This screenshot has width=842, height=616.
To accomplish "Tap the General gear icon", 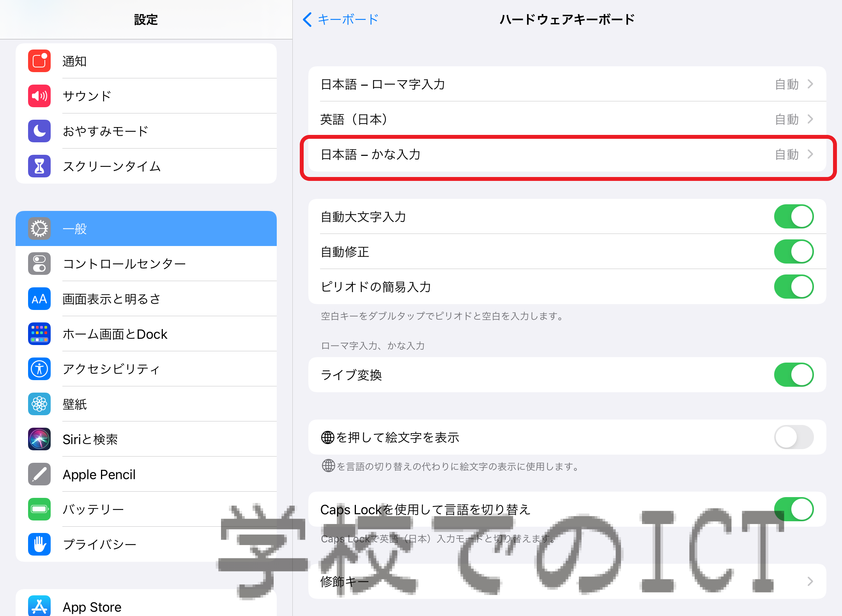I will click(39, 228).
